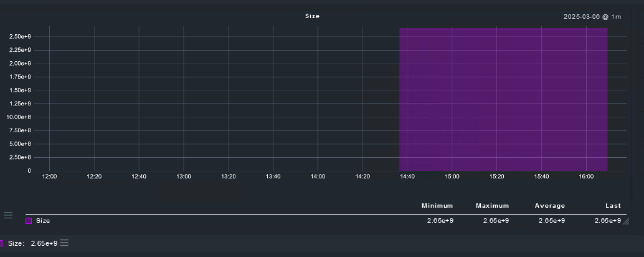The height and width of the screenshot is (257, 644).
Task: Click the 2025-03-06 @ 1m time label
Action: tap(595, 17)
